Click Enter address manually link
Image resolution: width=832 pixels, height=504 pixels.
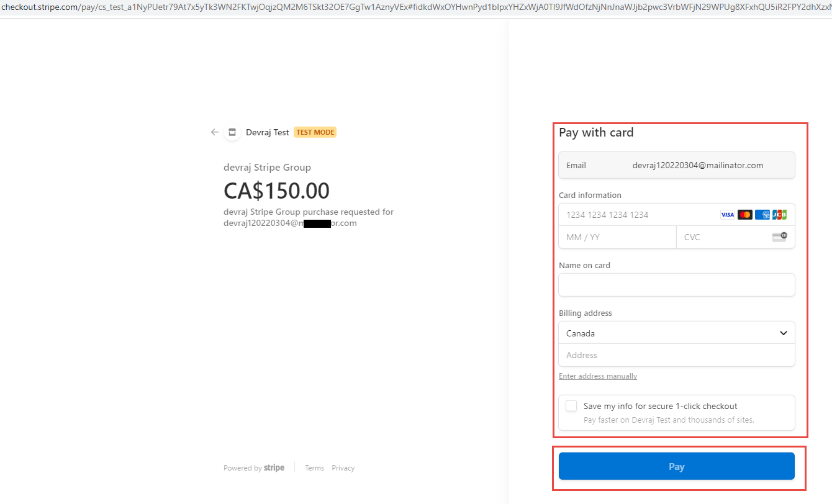coord(598,376)
